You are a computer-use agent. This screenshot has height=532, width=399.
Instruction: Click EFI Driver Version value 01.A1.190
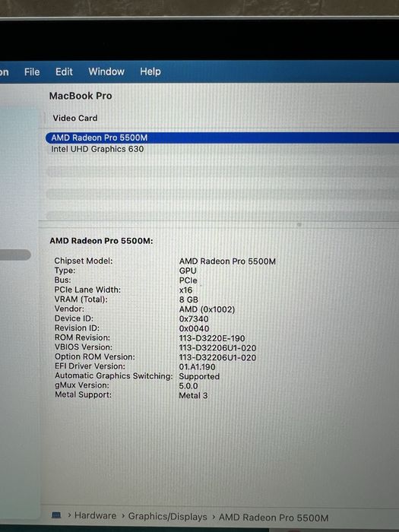[x=197, y=367]
